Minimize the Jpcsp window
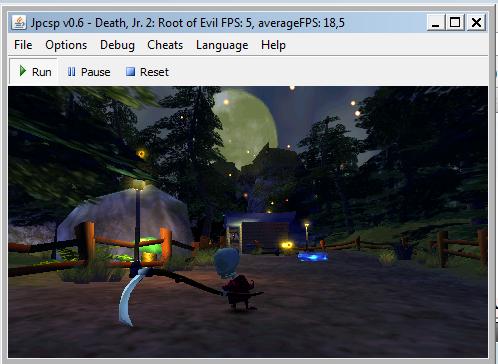498x364 pixels. (x=435, y=23)
